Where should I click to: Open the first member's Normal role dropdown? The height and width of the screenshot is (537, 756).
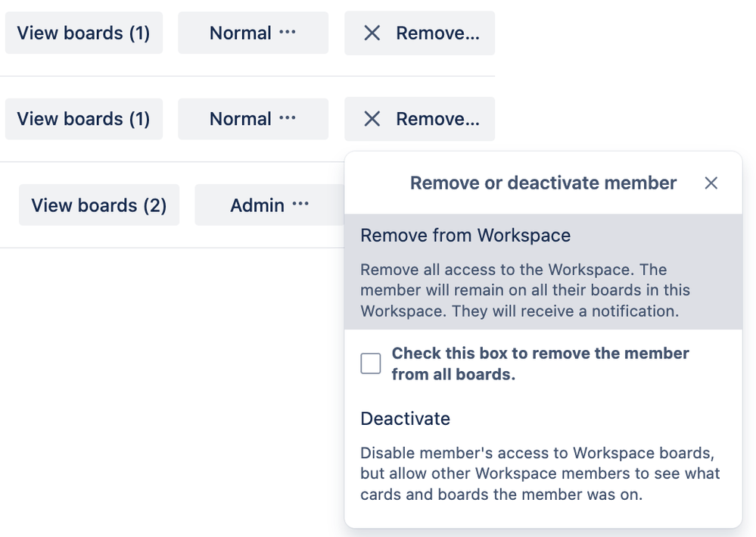click(x=253, y=33)
